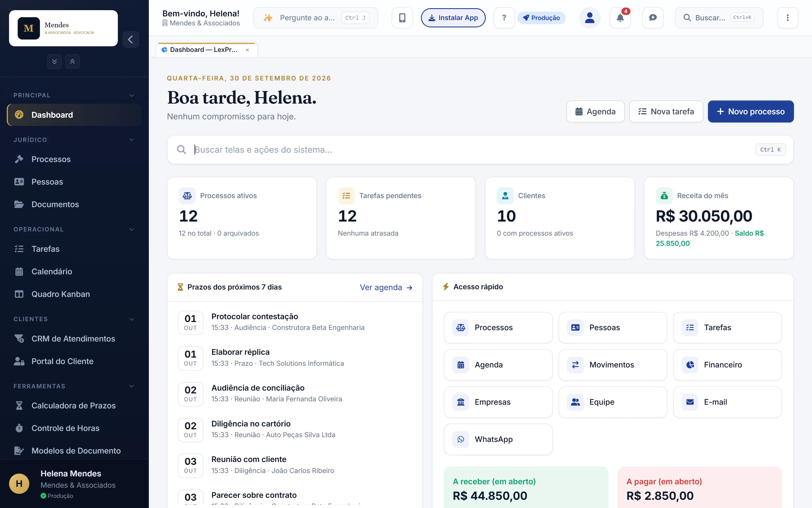Follow the Ver agenda link
This screenshot has width=812, height=508.
[386, 288]
